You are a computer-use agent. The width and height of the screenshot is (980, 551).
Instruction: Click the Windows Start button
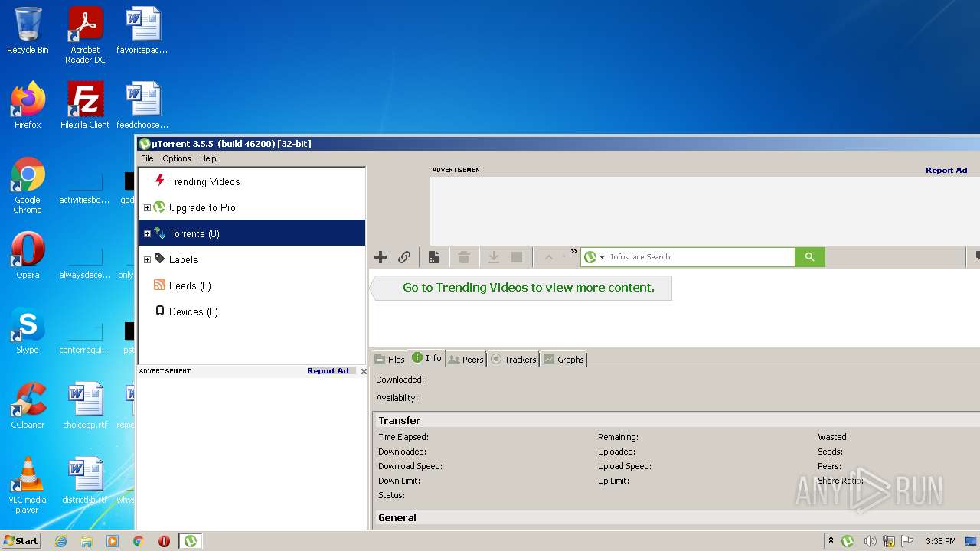[21, 541]
